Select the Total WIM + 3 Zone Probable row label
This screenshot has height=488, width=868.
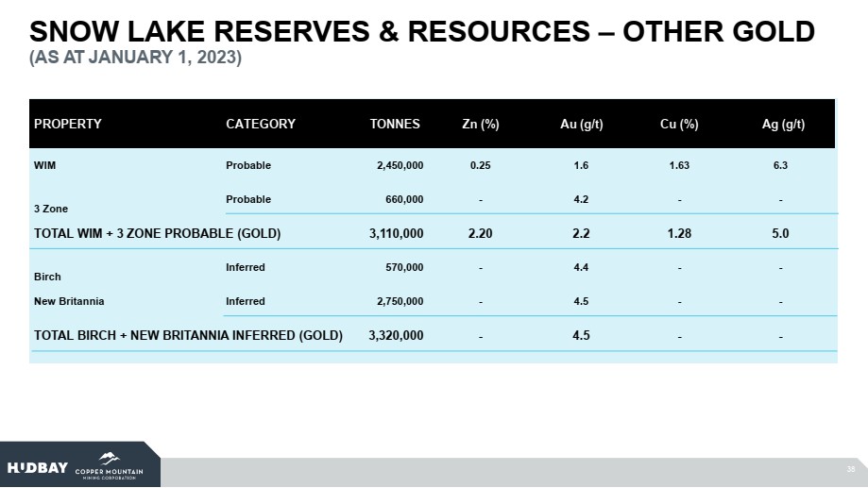[158, 232]
